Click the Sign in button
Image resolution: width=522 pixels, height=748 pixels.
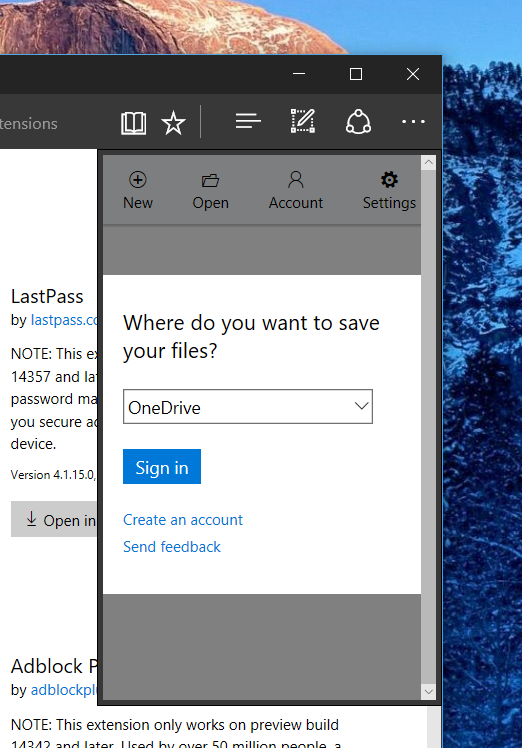[x=162, y=467]
